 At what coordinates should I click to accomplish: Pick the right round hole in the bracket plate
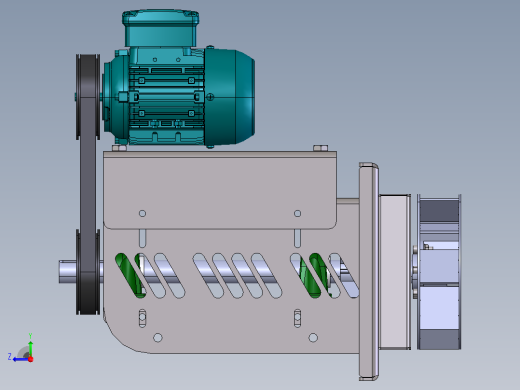298,213
